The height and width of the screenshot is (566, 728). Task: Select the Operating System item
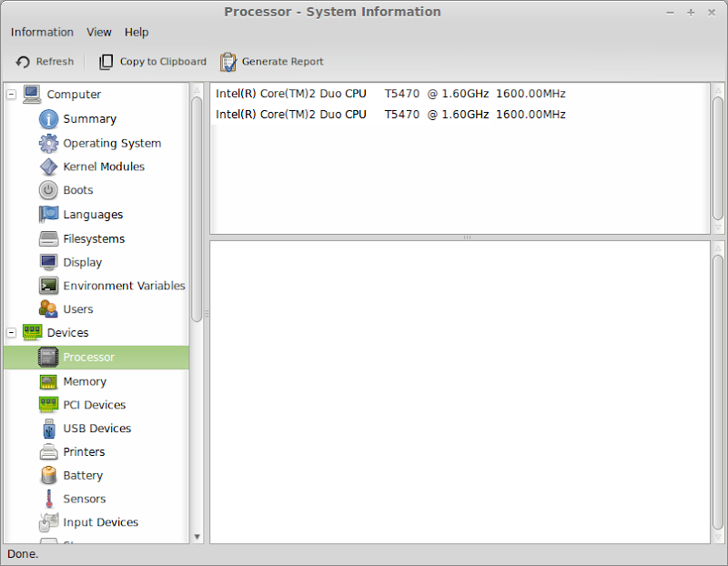[x=111, y=143]
